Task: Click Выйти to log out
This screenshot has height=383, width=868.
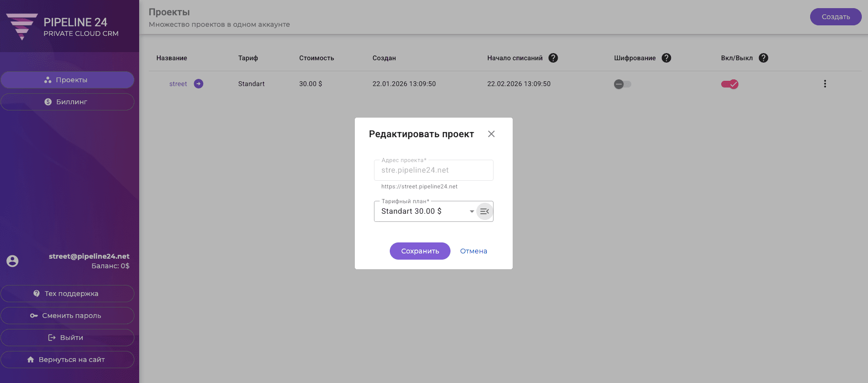Action: (x=67, y=338)
